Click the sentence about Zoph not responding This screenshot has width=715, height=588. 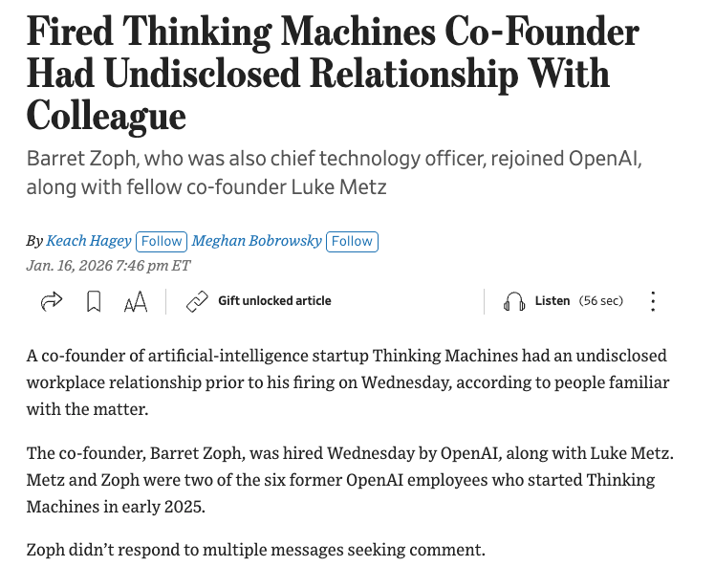click(256, 550)
